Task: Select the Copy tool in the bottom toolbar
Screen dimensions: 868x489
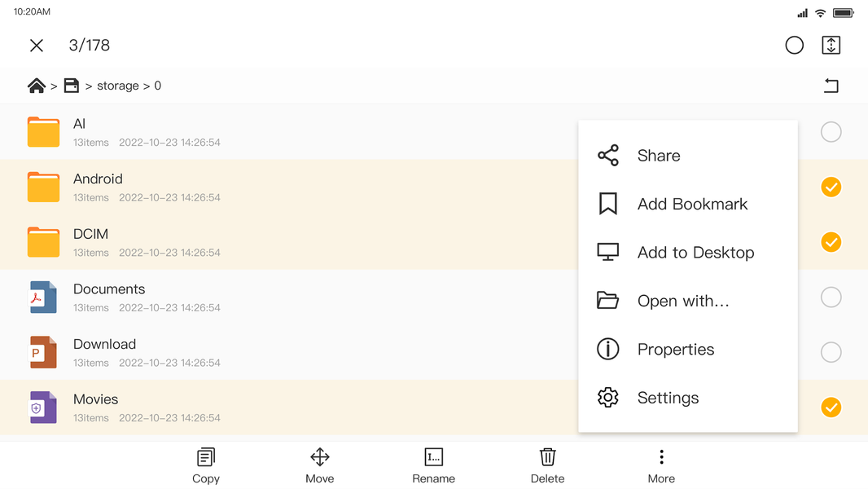Action: (x=205, y=465)
